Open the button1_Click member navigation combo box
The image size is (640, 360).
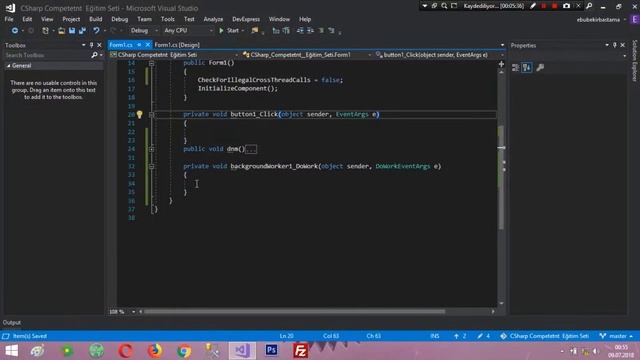[x=439, y=55]
